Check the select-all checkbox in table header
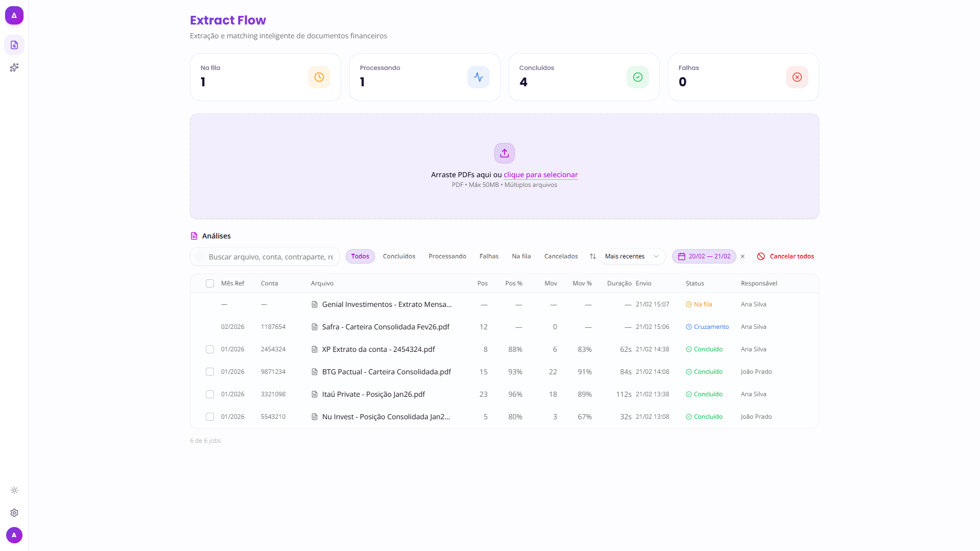 [x=210, y=283]
